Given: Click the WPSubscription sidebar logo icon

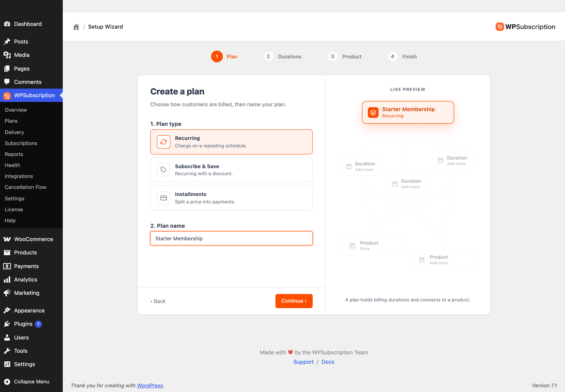Looking at the screenshot, I should (7, 95).
